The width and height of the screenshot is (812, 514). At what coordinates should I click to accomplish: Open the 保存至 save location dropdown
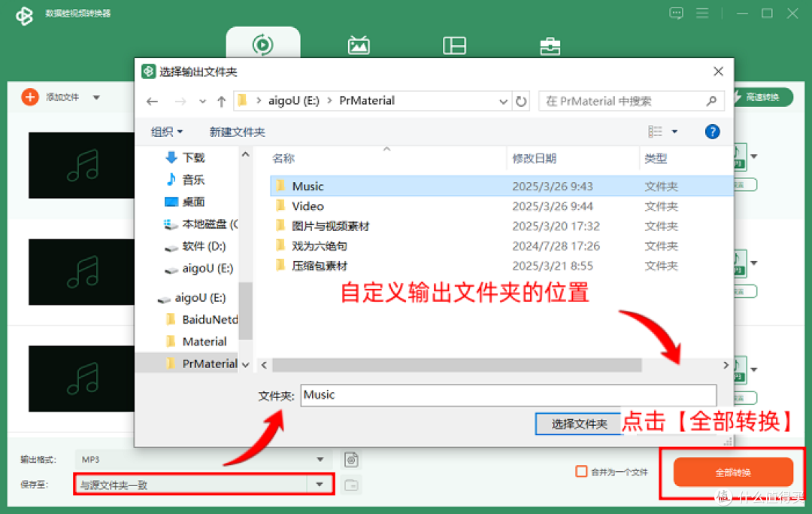tap(204, 485)
